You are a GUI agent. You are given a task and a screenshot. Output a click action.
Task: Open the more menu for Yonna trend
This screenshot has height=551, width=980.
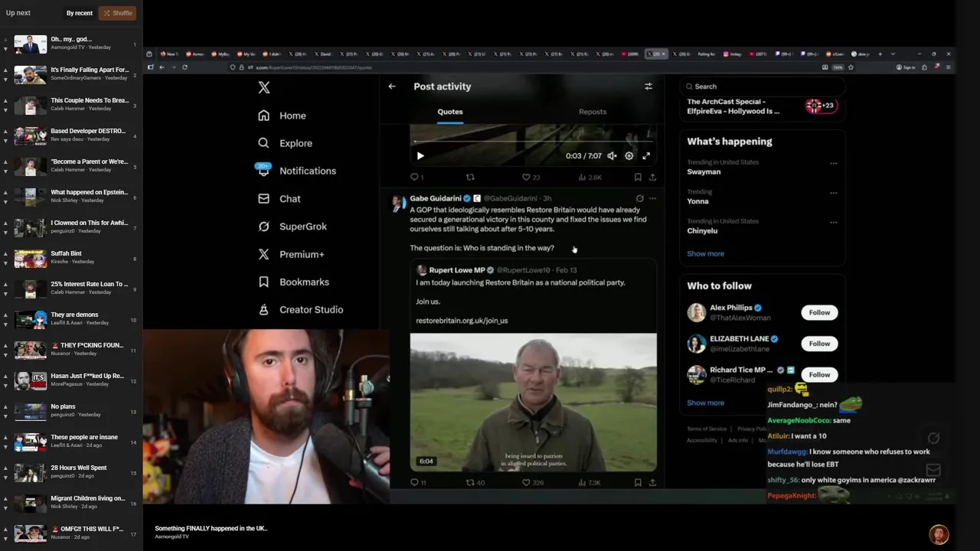click(x=833, y=193)
